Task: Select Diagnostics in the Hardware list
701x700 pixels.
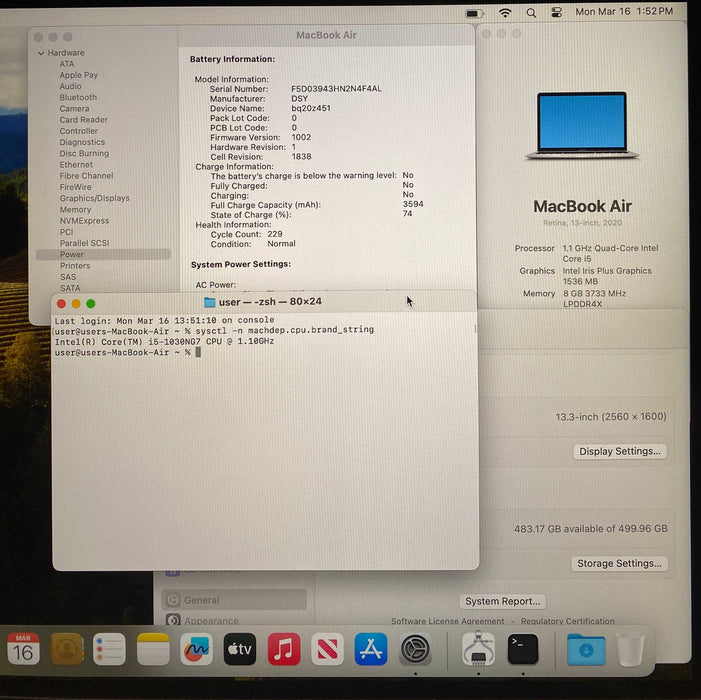Action: point(82,142)
